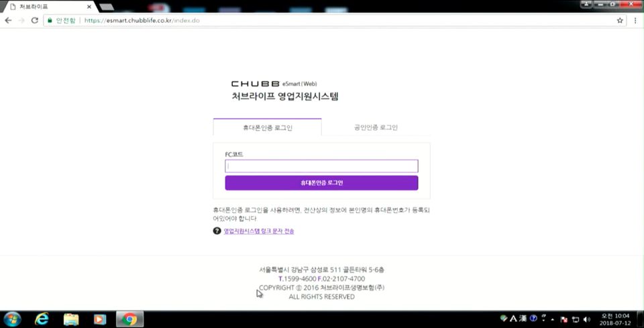Click the CHUBB logo
This screenshot has height=328, width=644.
coord(256,84)
